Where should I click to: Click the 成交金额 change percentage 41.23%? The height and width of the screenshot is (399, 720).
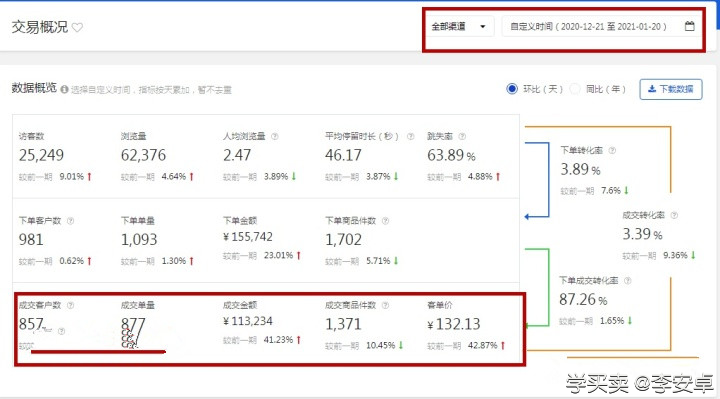(278, 340)
